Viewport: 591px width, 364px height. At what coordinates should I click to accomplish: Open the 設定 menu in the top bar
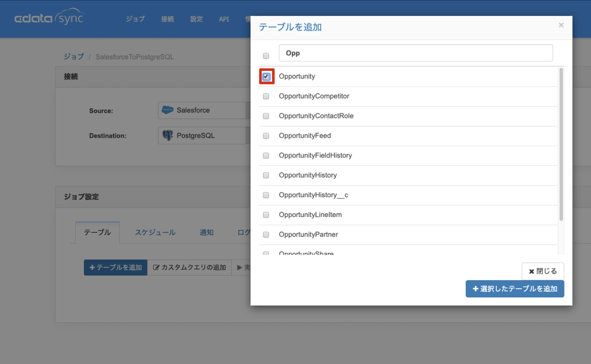point(197,19)
